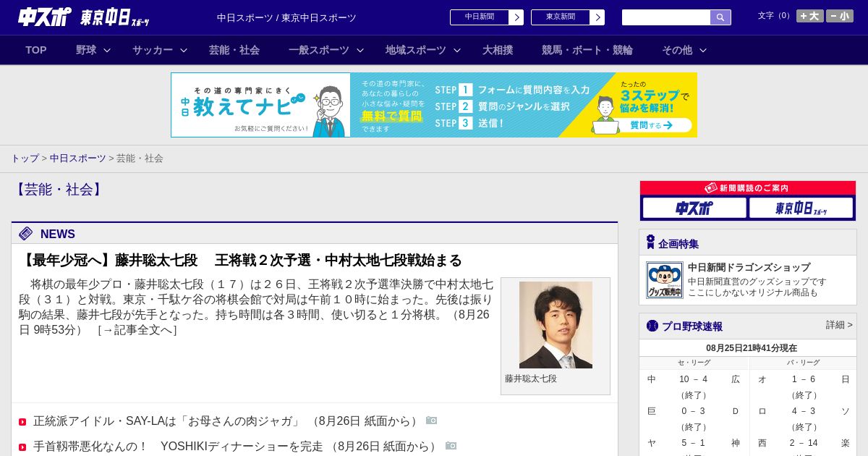The image size is (868, 456).
Task: Click the 中日スポーツ breadcrumb link
Action: 78,158
